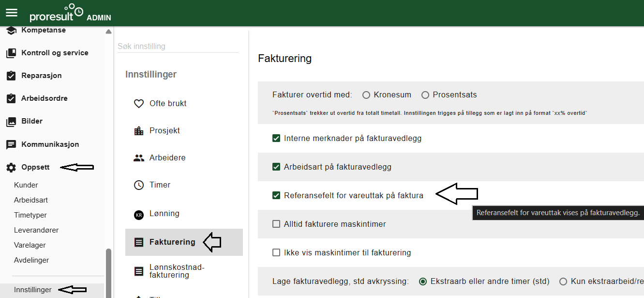Open the Arbeidsordre menu section
644x298 pixels.
pyautogui.click(x=44, y=98)
